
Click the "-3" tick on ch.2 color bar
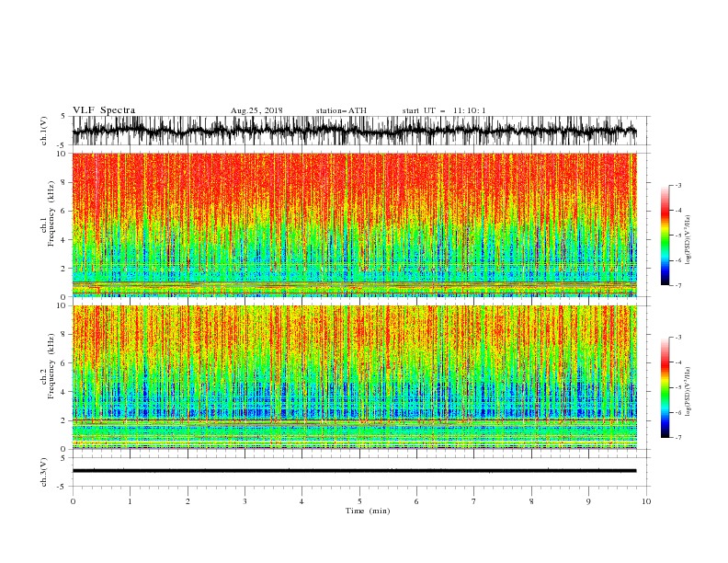click(x=677, y=338)
